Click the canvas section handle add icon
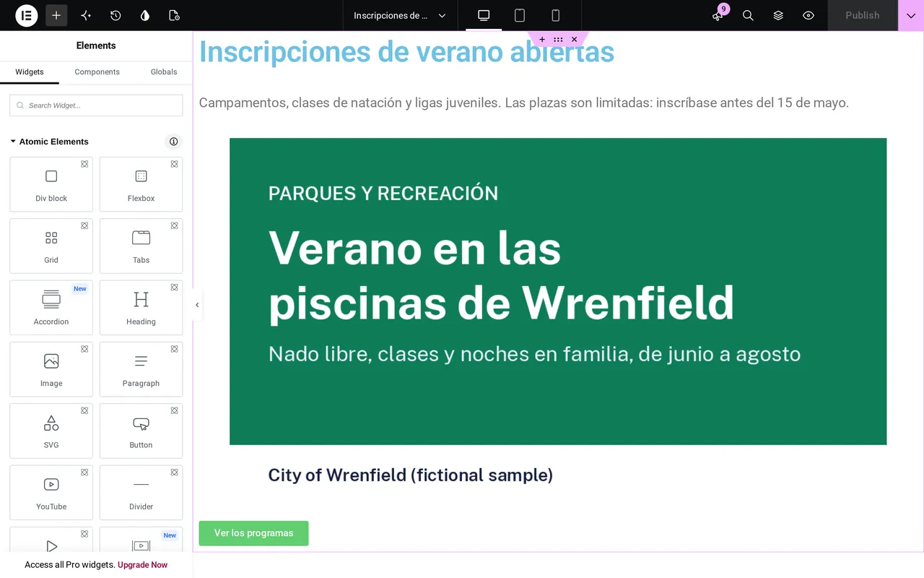The image size is (924, 578). [x=542, y=40]
